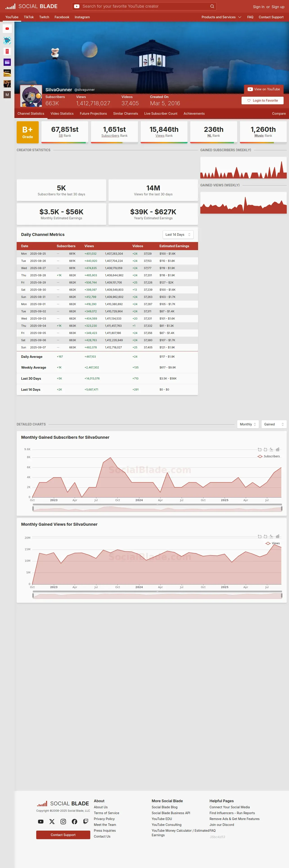The width and height of the screenshot is (289, 868).
Task: Open the purple clapperboard channel icon in sidebar
Action: tap(7, 62)
